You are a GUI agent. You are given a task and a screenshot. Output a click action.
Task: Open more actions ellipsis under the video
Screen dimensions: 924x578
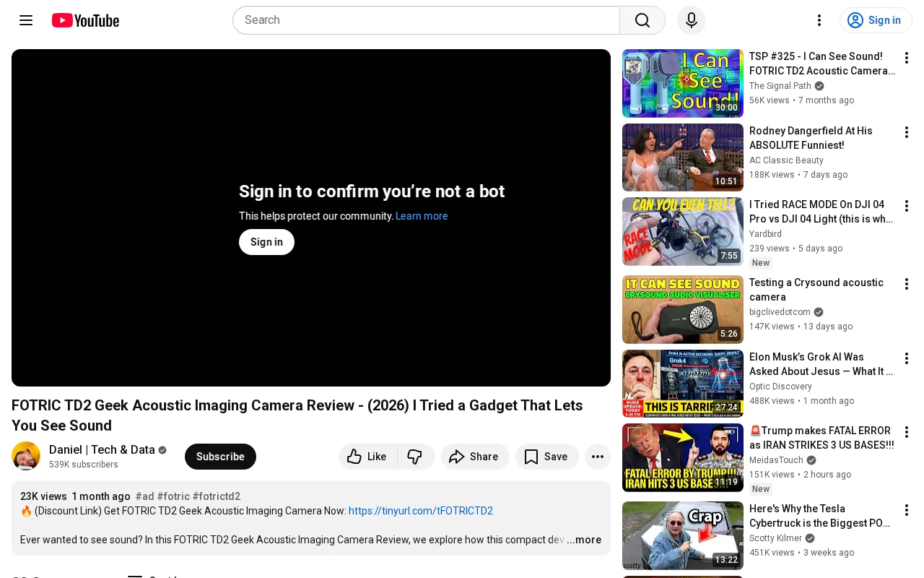(x=598, y=457)
